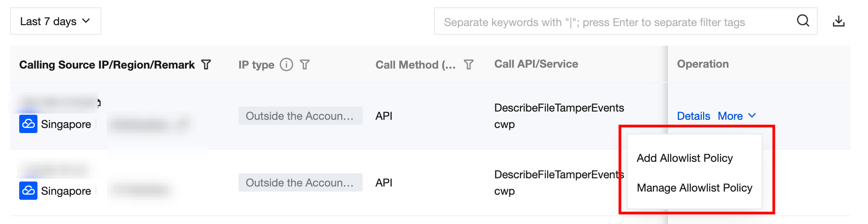Click the download export icon
Image resolution: width=868 pixels, height=224 pixels.
pos(838,21)
